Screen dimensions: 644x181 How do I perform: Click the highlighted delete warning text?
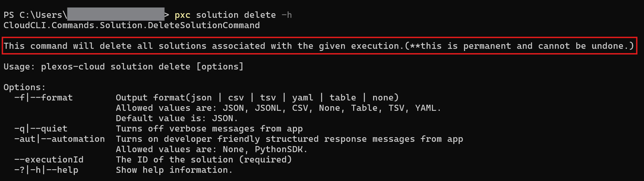click(x=319, y=46)
